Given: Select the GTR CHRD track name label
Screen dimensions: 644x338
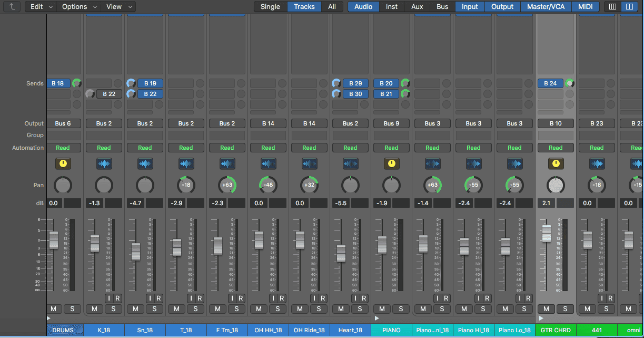Looking at the screenshot, I should tap(556, 330).
